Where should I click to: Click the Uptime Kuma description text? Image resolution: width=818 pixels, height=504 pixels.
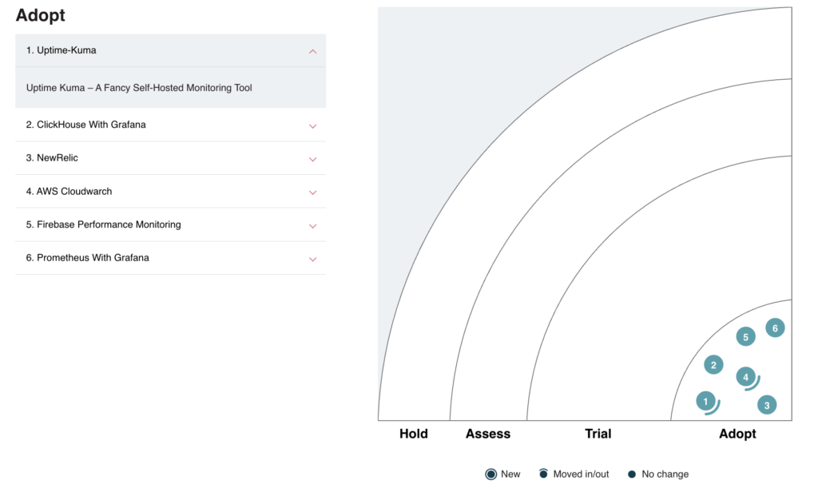tap(139, 88)
